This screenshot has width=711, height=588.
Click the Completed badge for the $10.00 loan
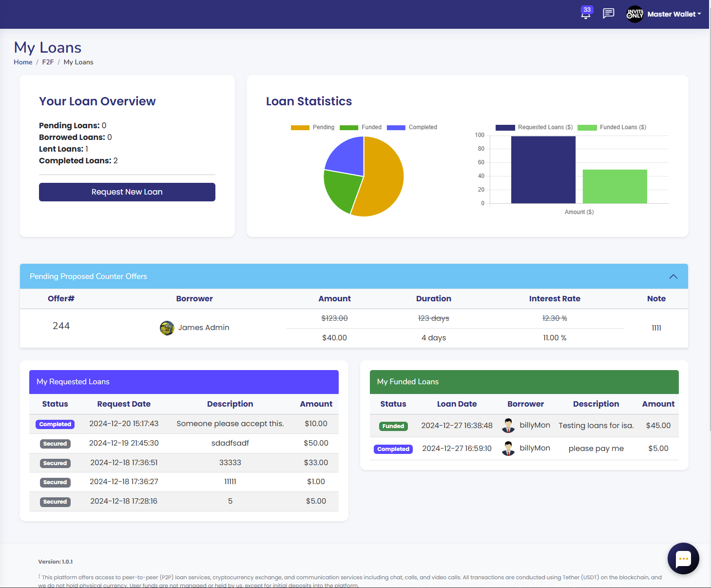(x=55, y=424)
